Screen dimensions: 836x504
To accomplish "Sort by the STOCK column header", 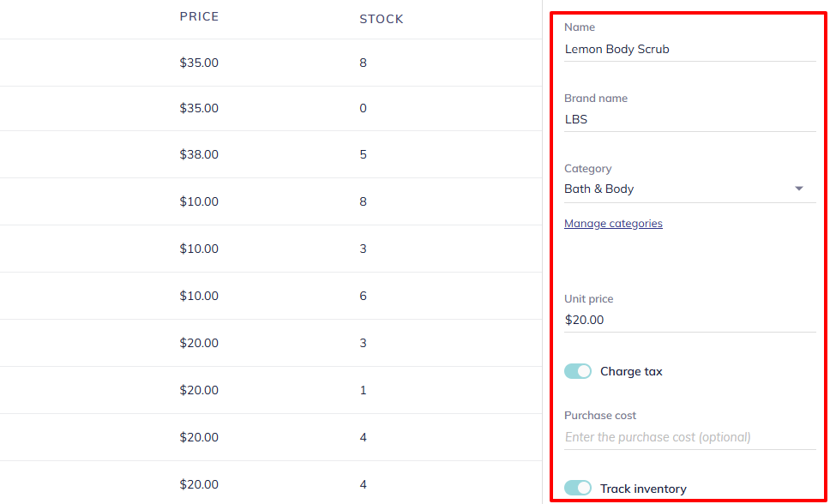I will 381,19.
